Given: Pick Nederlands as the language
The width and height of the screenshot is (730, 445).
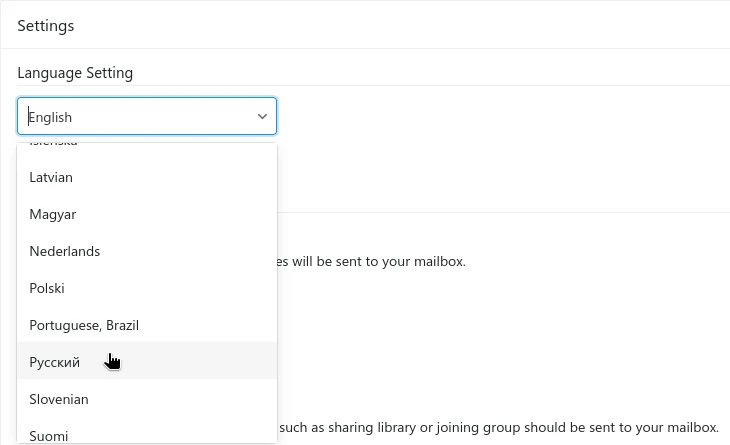Looking at the screenshot, I should pos(65,251).
